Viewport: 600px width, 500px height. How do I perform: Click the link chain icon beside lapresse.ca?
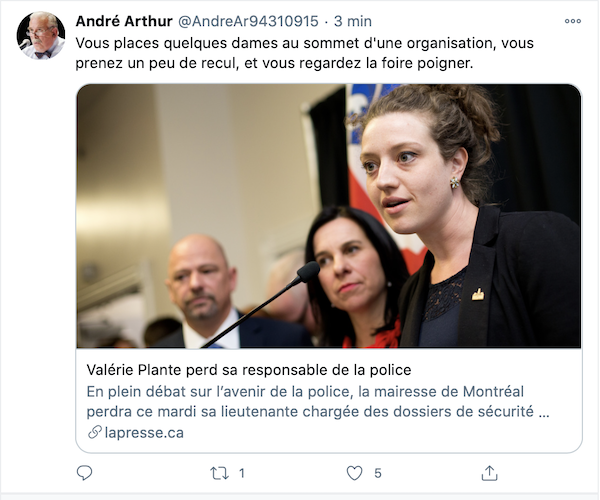pyautogui.click(x=95, y=432)
